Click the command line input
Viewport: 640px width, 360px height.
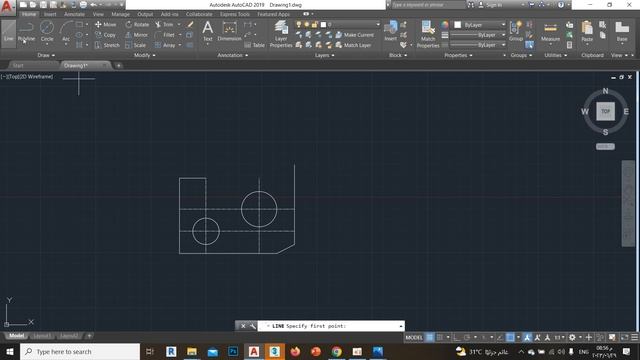coord(331,326)
